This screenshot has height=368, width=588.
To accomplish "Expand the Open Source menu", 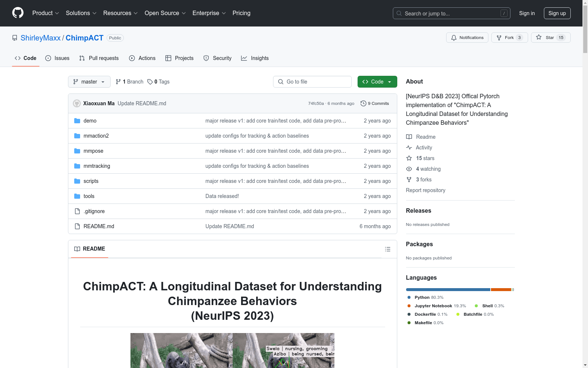I will pyautogui.click(x=165, y=13).
